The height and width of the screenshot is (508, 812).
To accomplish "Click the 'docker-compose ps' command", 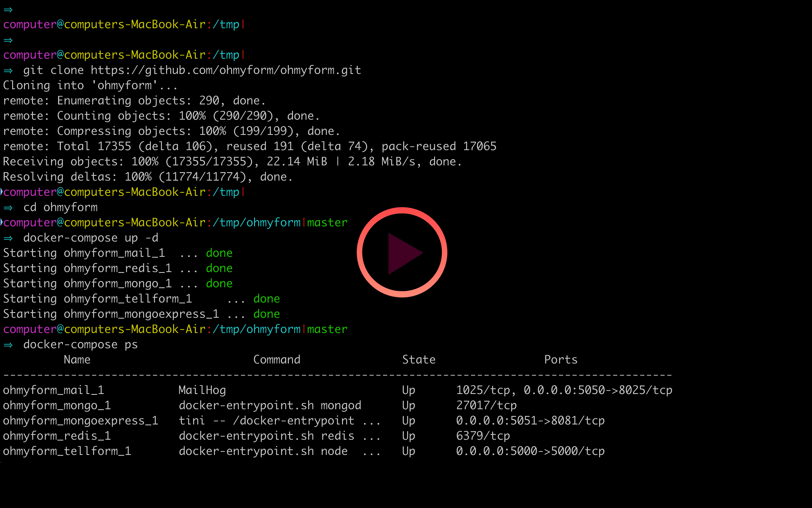I will coord(81,345).
